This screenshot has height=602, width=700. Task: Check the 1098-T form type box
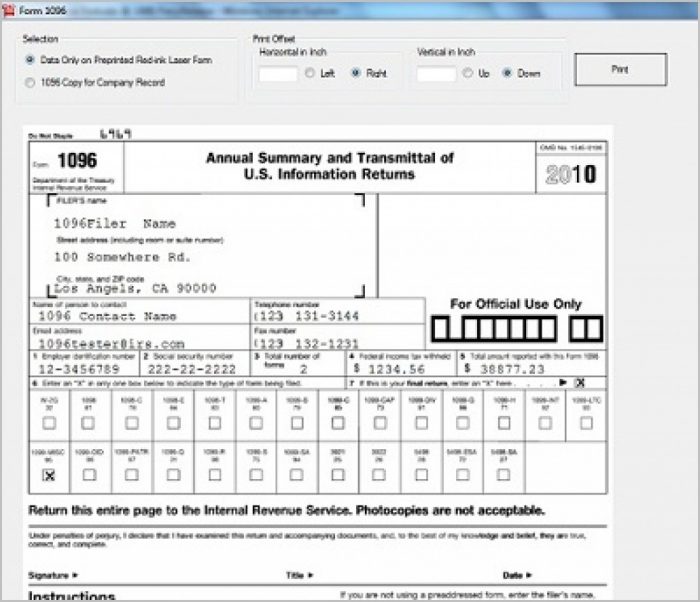[x=215, y=423]
